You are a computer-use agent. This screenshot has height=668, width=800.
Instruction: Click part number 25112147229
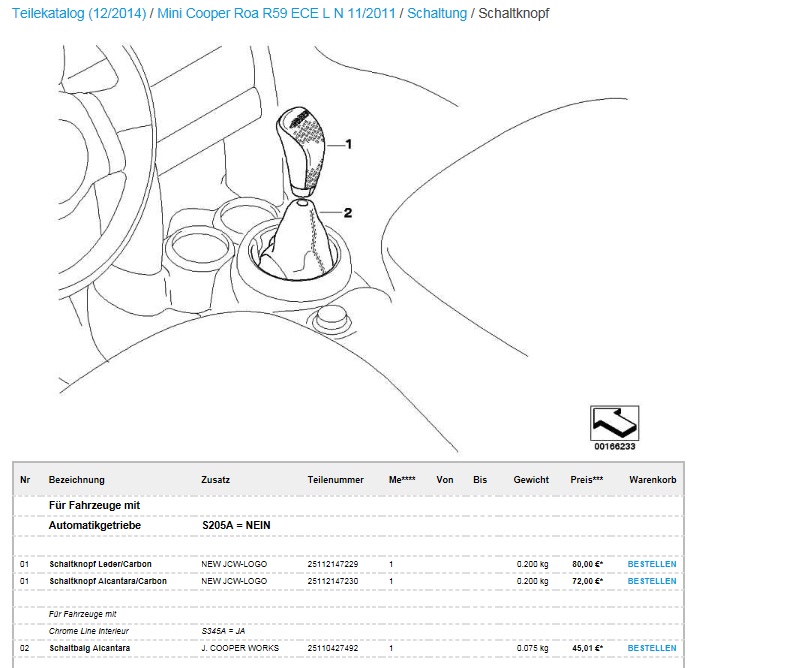(x=333, y=564)
